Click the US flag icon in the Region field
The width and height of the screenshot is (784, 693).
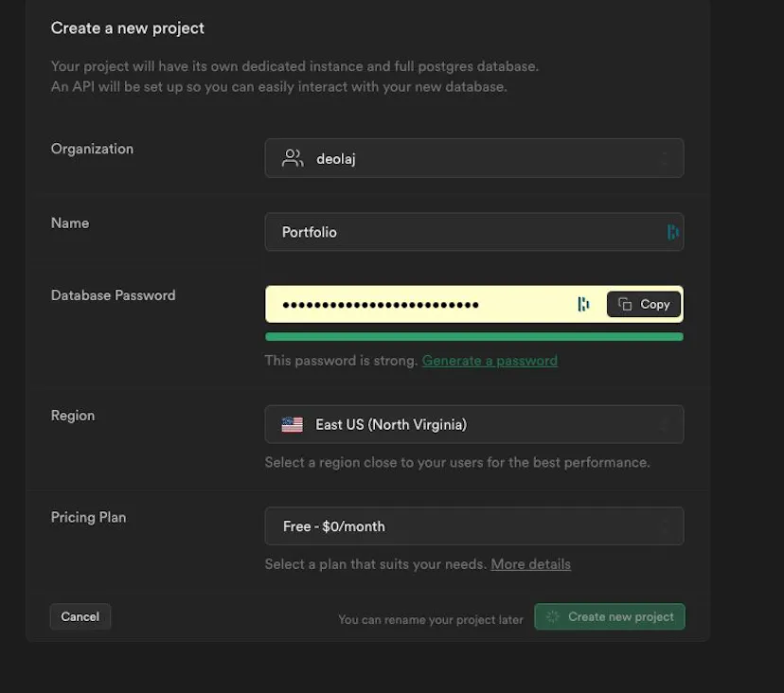(293, 424)
